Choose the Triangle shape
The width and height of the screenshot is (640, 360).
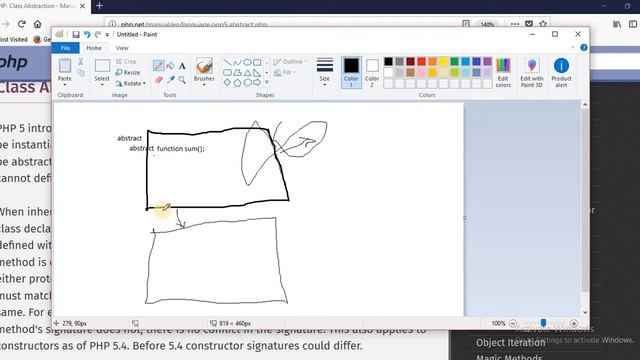click(x=247, y=73)
